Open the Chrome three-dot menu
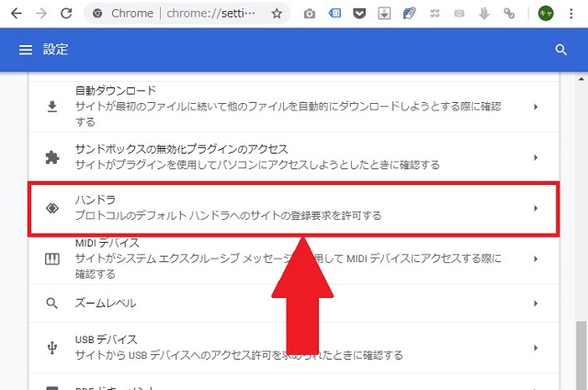The width and height of the screenshot is (588, 390). 571,14
